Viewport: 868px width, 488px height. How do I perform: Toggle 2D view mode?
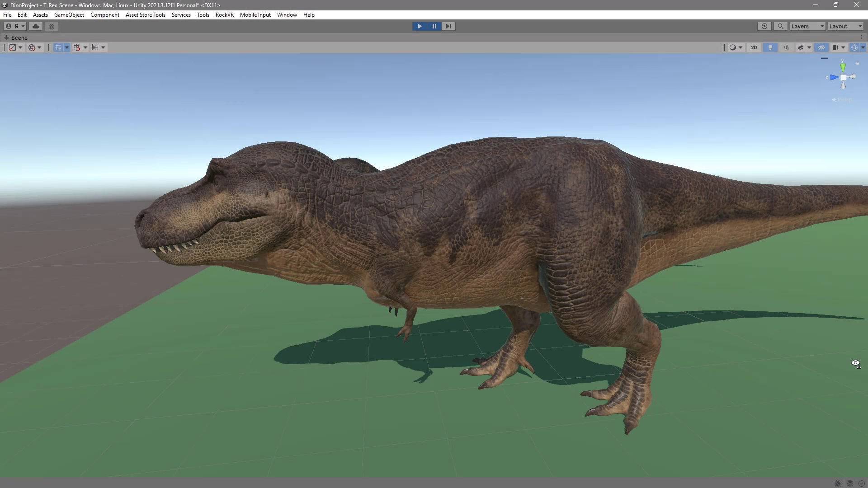(754, 47)
